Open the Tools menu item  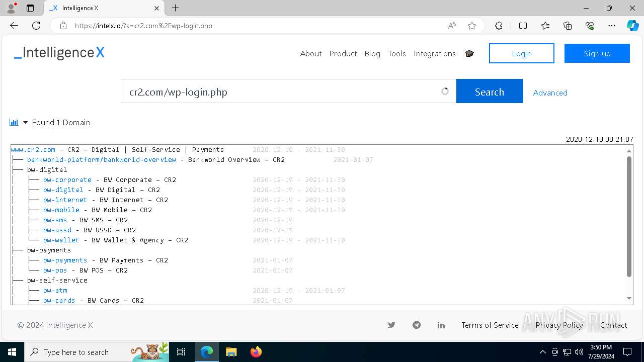click(x=397, y=53)
